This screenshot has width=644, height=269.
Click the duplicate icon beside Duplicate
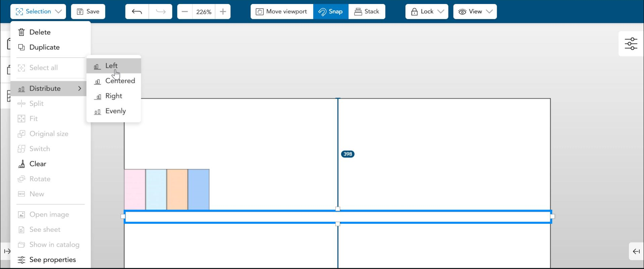[21, 47]
